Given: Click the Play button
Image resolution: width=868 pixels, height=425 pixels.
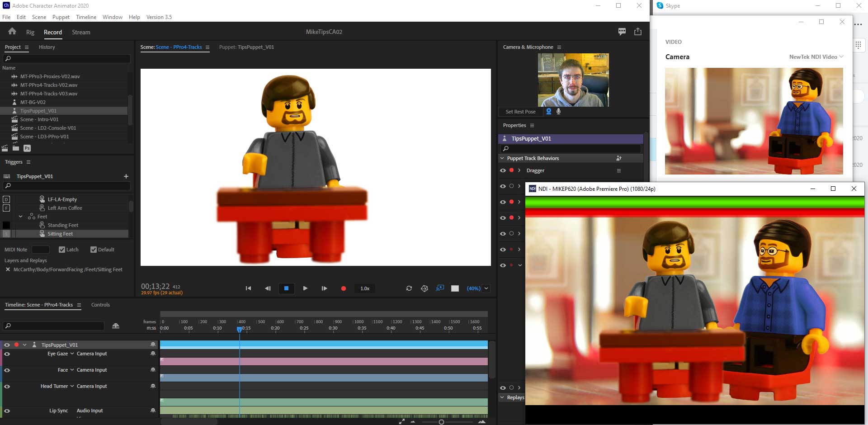Looking at the screenshot, I should click(x=305, y=288).
